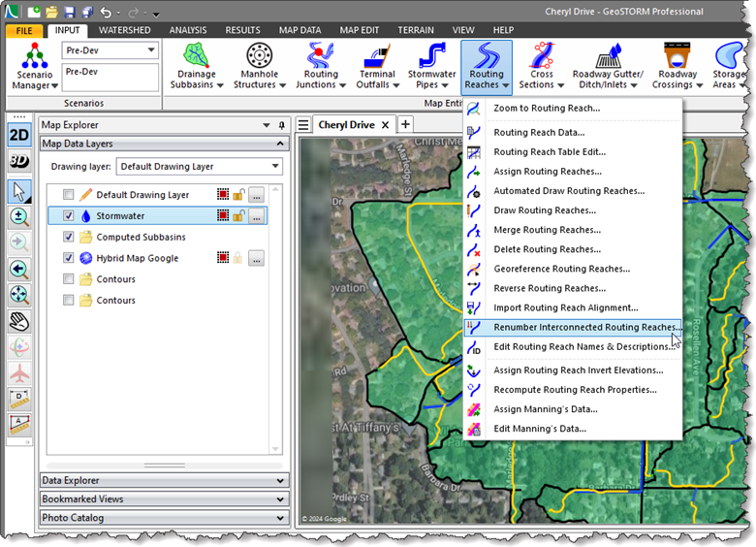Open Cross Sections menu

click(541, 66)
